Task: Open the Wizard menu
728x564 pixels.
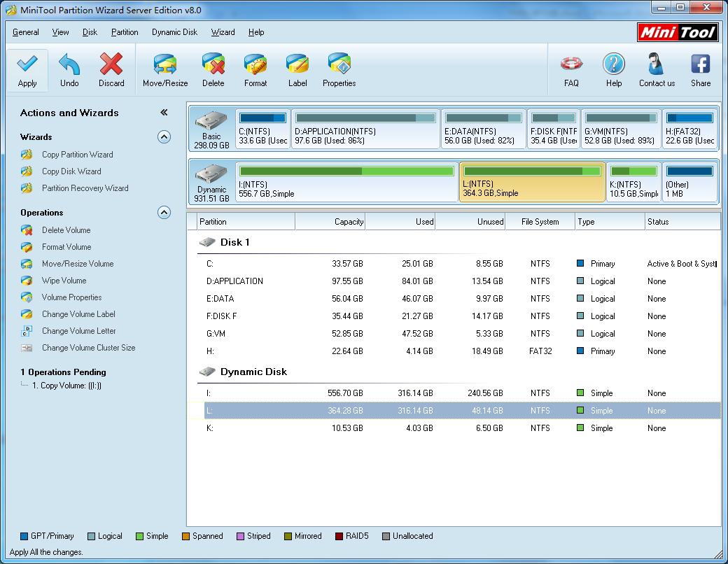Action: tap(223, 32)
